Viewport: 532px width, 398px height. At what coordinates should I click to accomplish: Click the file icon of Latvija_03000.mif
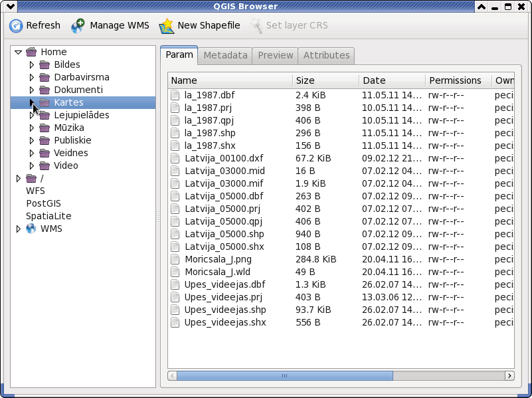[175, 183]
